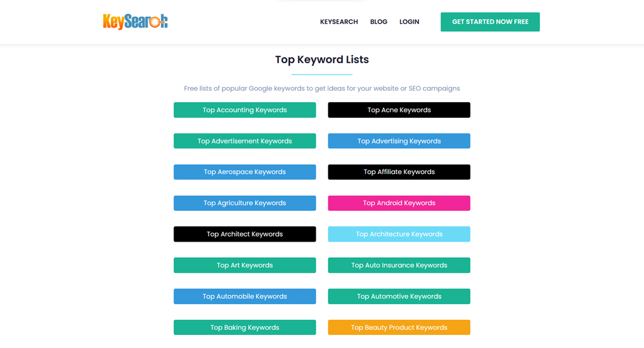Open Top Accounting Keywords list
Viewport: 644px width, 348px height.
click(x=245, y=110)
